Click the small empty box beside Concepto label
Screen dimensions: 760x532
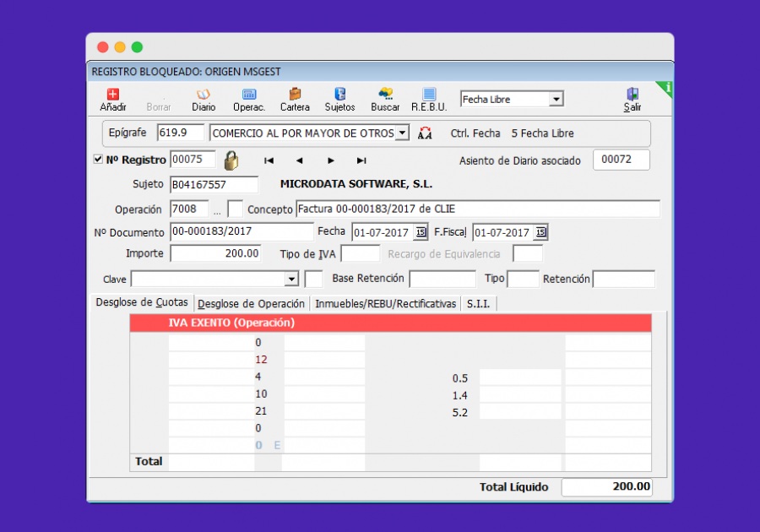[235, 209]
